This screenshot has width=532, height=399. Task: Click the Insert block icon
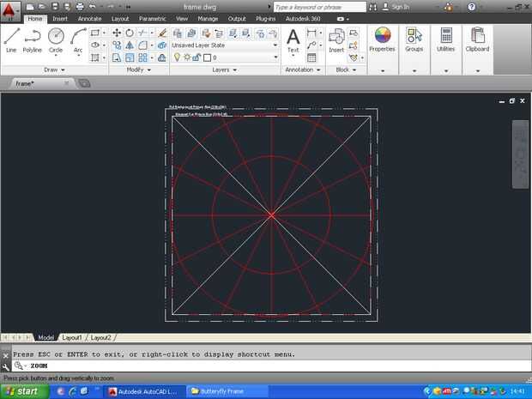point(336,39)
